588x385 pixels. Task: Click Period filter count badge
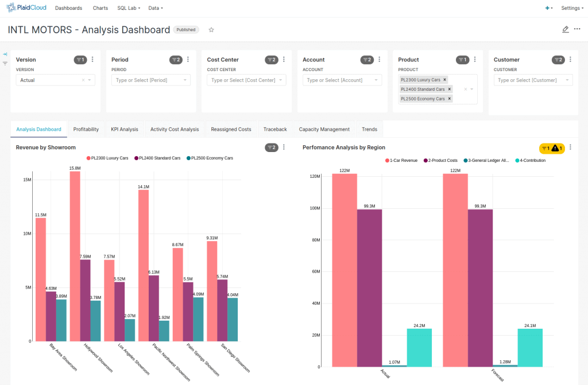click(176, 60)
